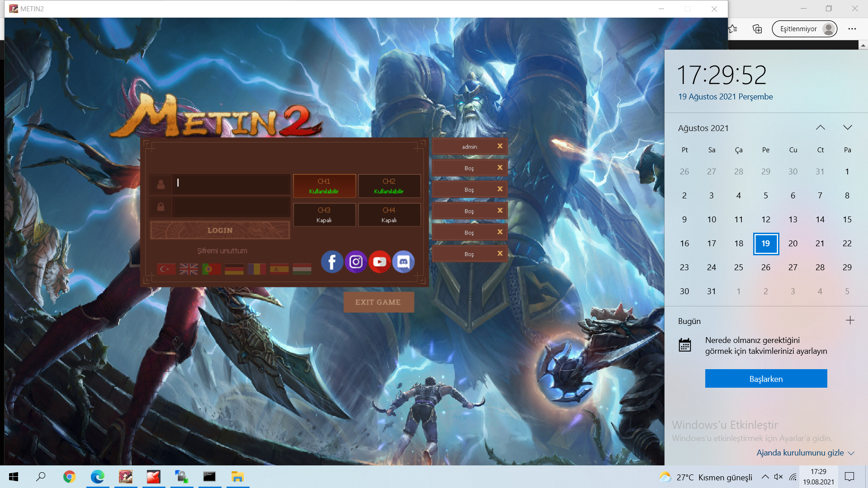
Task: Click the Eşitlenmiyor profile button
Action: tap(805, 29)
